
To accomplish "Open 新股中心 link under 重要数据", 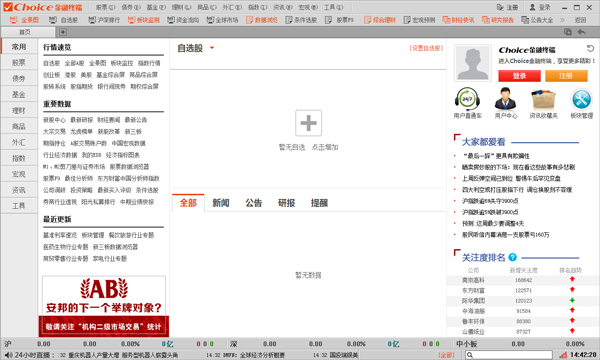I will coord(54,120).
